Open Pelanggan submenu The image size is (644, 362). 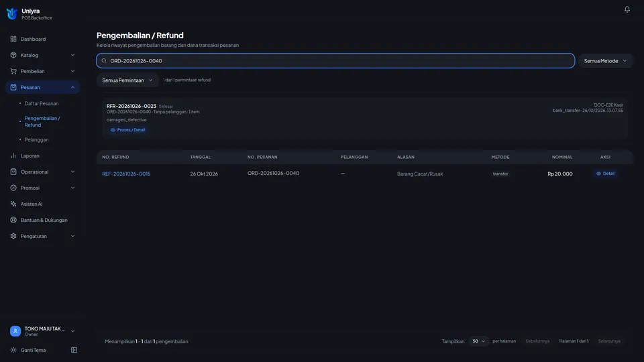[x=36, y=139]
